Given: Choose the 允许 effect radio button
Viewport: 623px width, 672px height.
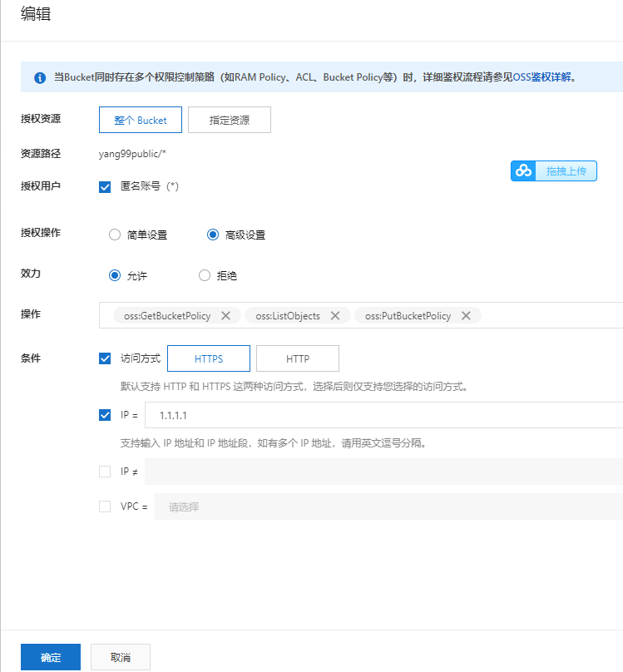Looking at the screenshot, I should pyautogui.click(x=115, y=275).
